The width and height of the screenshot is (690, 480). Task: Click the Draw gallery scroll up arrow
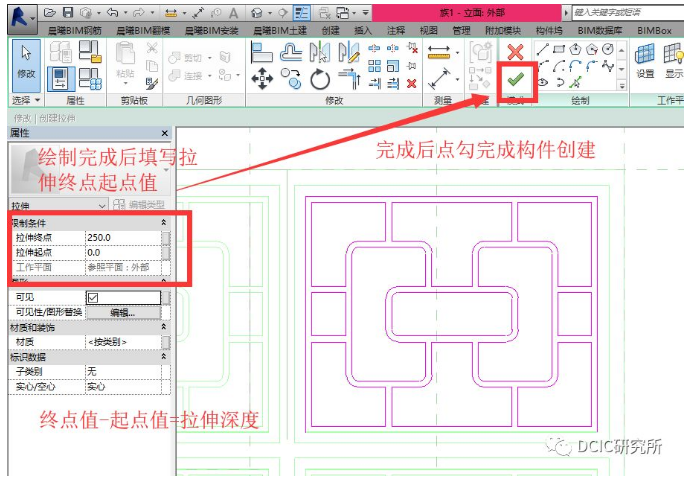click(622, 51)
